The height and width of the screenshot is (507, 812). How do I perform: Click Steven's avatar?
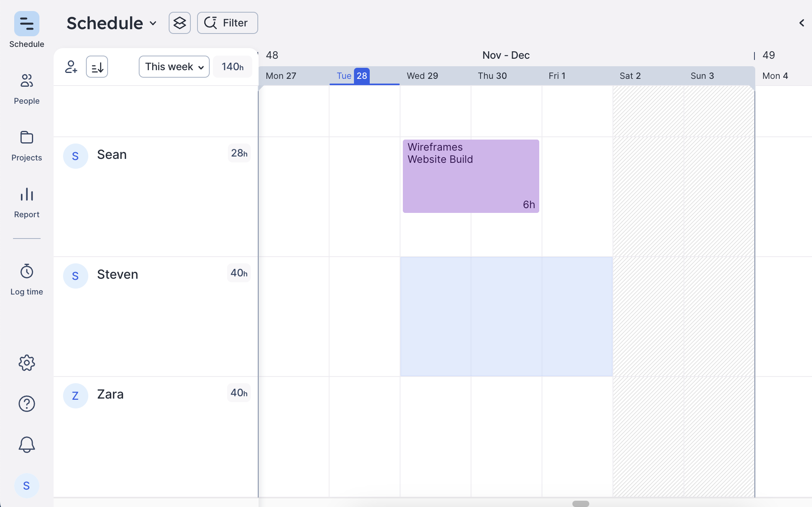[x=75, y=276]
